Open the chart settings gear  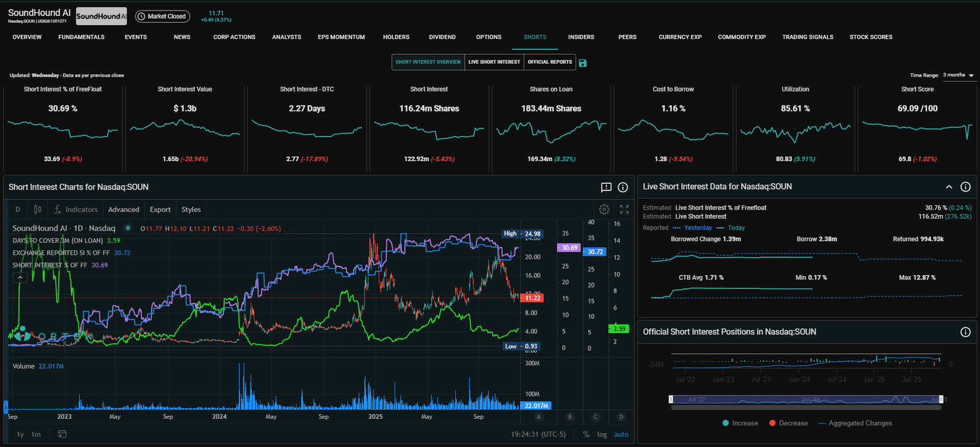[x=604, y=209]
